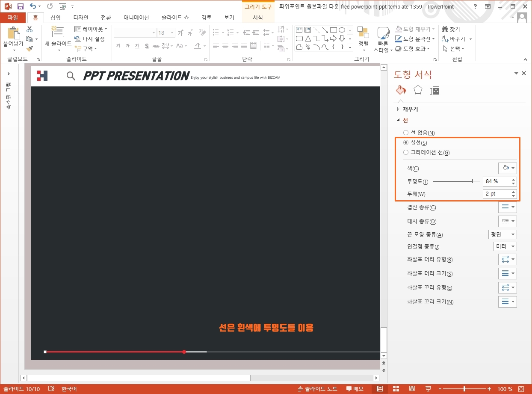Open Layout (레이아웃) dropdown in ribbon
This screenshot has height=394, width=532.
pos(91,29)
